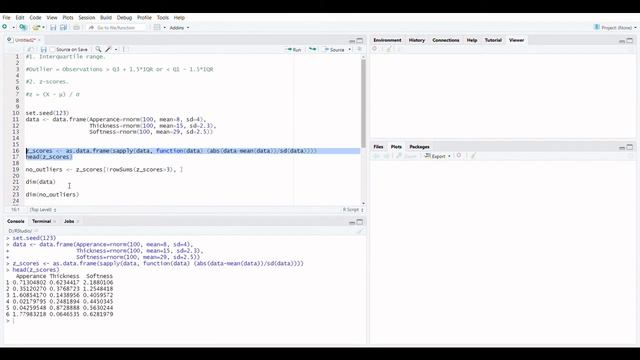Click the main toolbar Save icon
Screen dimensions: 640x360
pyautogui.click(x=53, y=27)
